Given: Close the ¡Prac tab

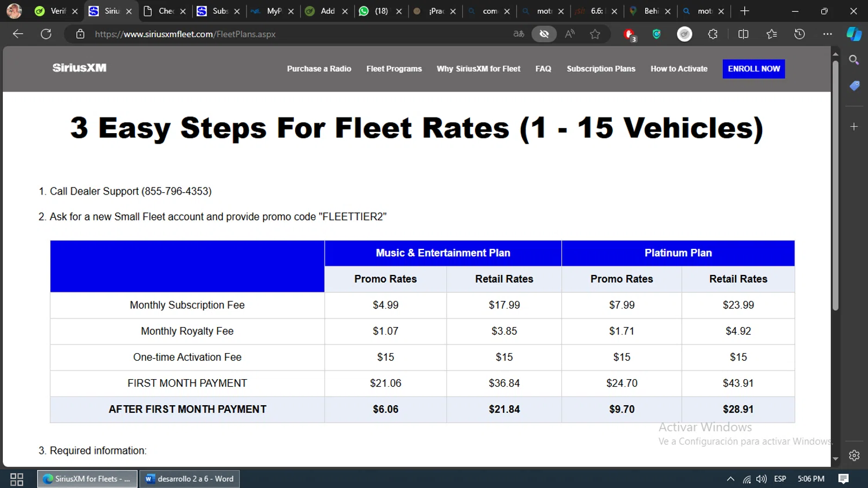Looking at the screenshot, I should pyautogui.click(x=453, y=11).
